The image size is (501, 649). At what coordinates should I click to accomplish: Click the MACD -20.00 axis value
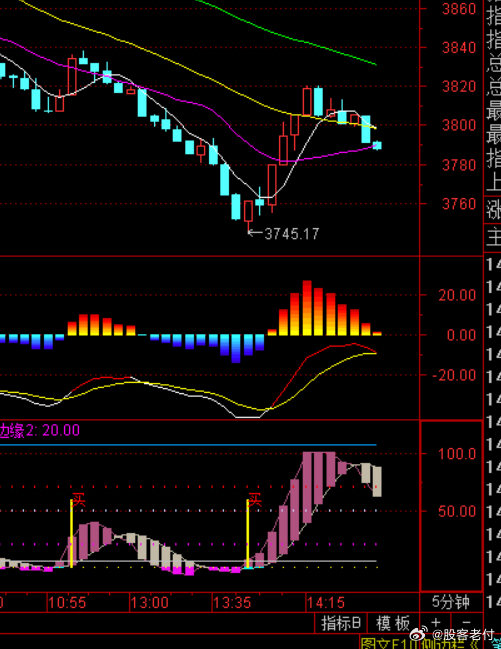pos(454,375)
